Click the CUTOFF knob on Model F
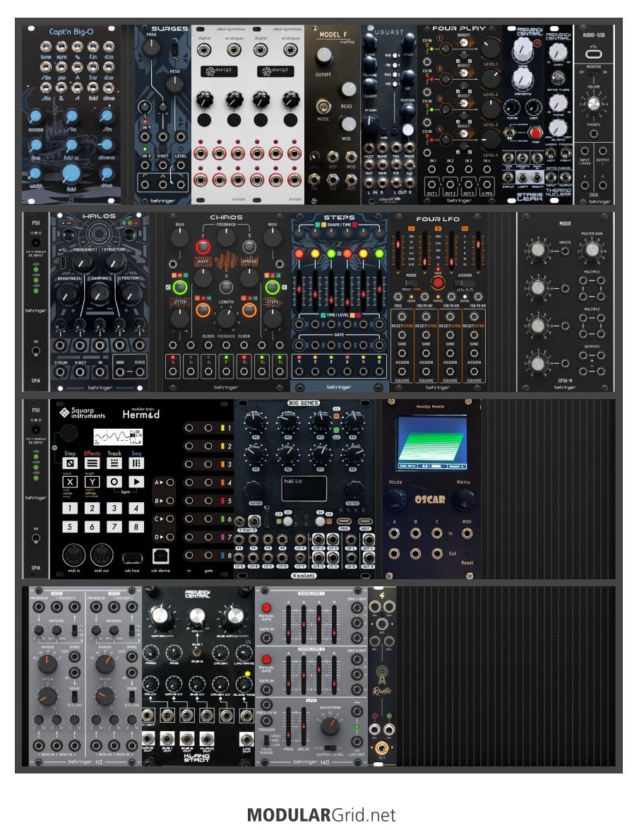Image resolution: width=644 pixels, height=830 pixels. (324, 55)
